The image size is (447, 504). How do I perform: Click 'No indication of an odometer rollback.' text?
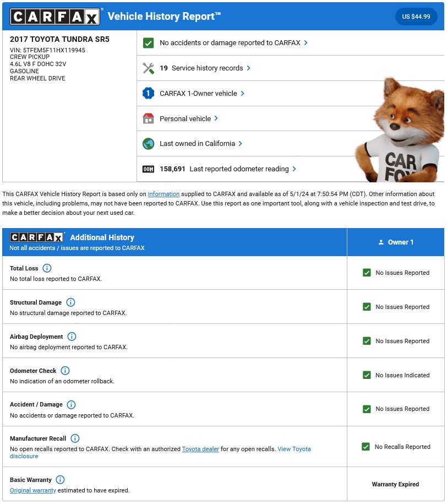click(62, 381)
